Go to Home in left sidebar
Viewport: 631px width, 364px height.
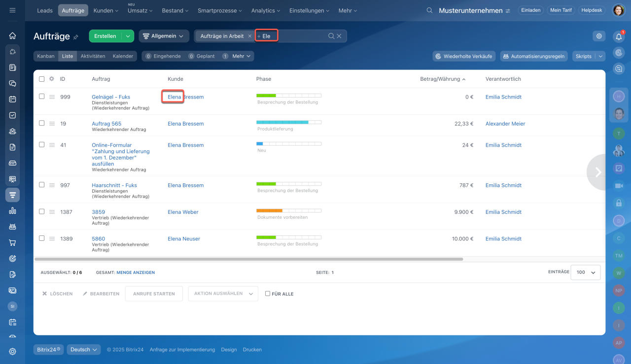12,36
